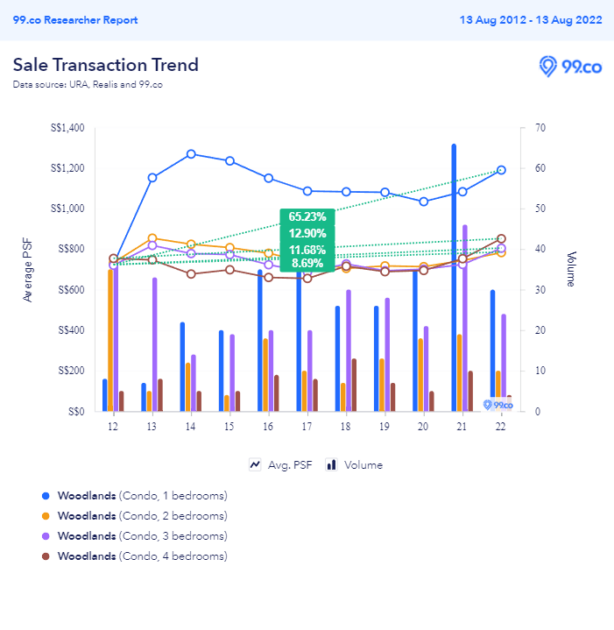This screenshot has height=630, width=614.
Task: Click the blue dot for 1 bedrooms
Action: tap(46, 496)
